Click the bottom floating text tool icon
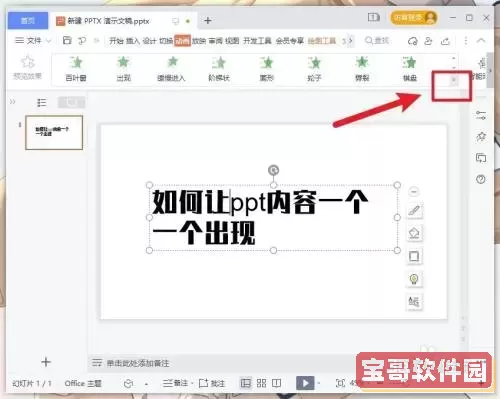This screenshot has height=399, width=500. coord(414,302)
